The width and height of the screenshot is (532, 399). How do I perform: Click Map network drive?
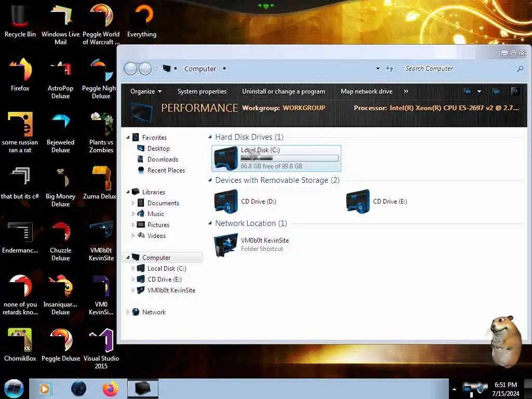point(366,91)
